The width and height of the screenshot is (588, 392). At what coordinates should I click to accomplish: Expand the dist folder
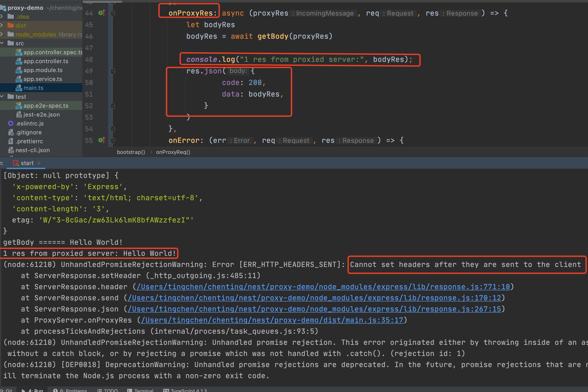pyautogui.click(x=2, y=25)
